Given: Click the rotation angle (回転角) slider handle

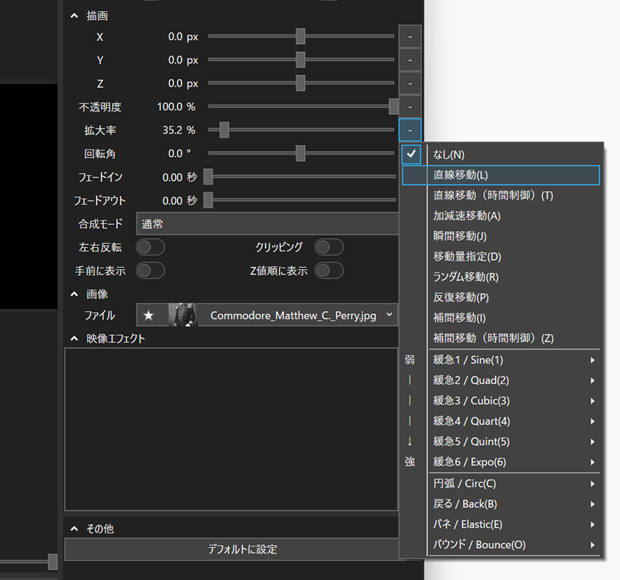Looking at the screenshot, I should (301, 153).
